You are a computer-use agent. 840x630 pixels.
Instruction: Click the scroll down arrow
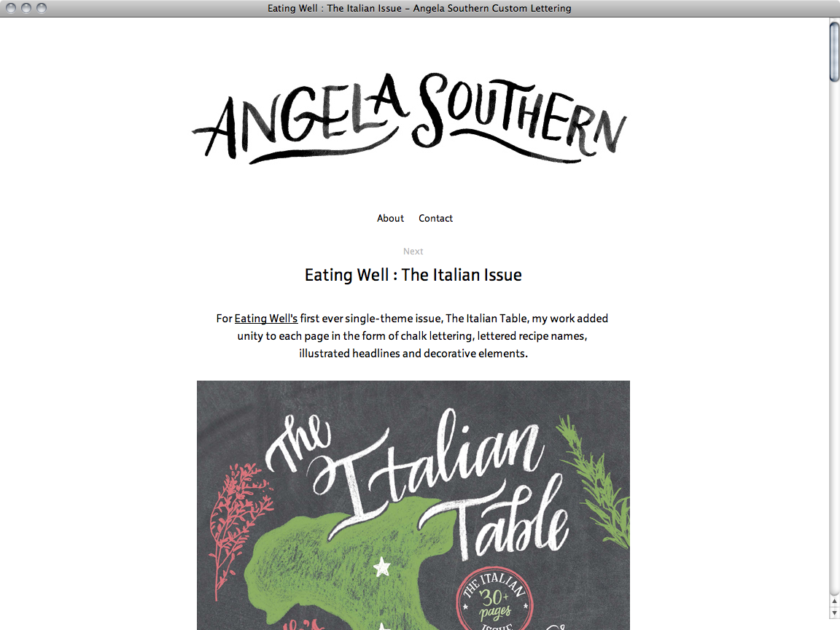tap(834, 612)
